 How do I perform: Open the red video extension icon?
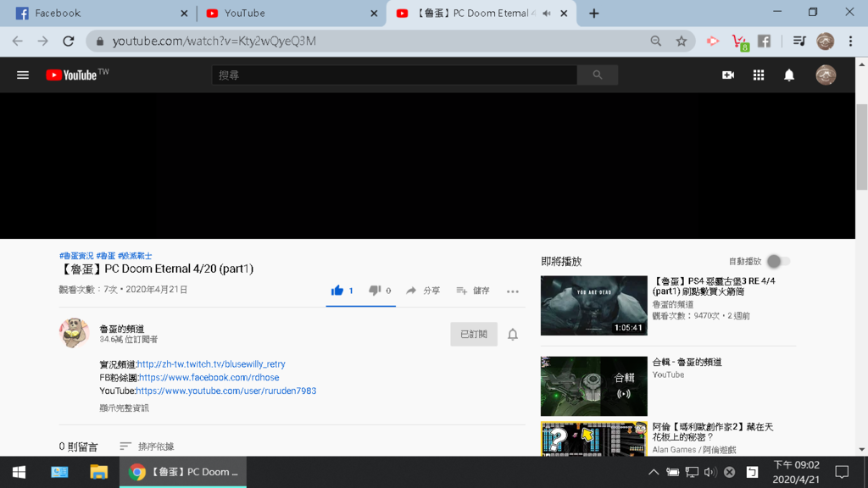[x=713, y=41]
